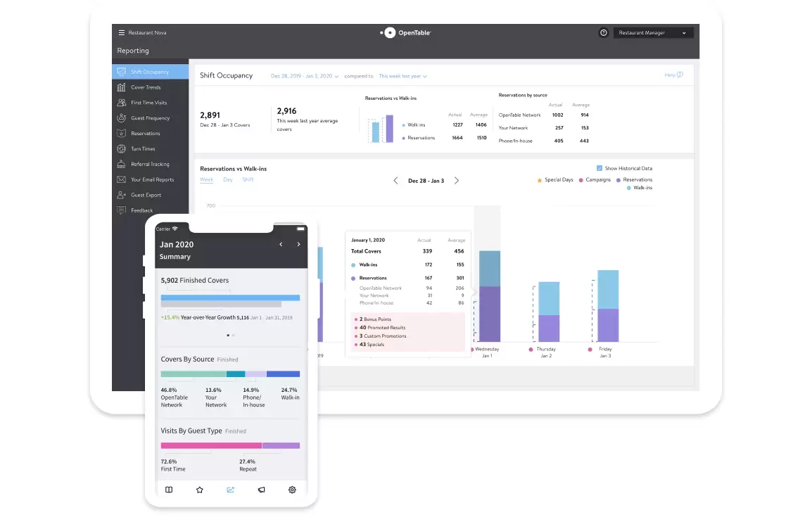This screenshot has width=812, height=515.
Task: Open Referral Tracking sidebar icon
Action: (x=121, y=164)
